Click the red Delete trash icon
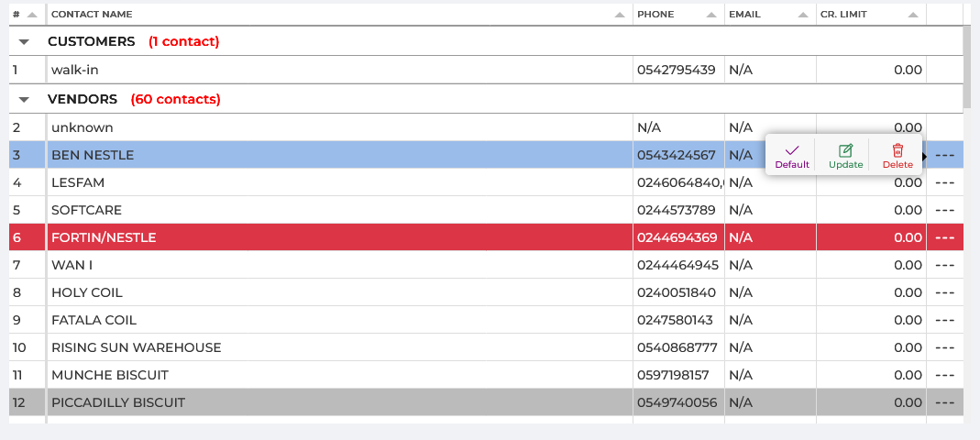 coord(897,150)
